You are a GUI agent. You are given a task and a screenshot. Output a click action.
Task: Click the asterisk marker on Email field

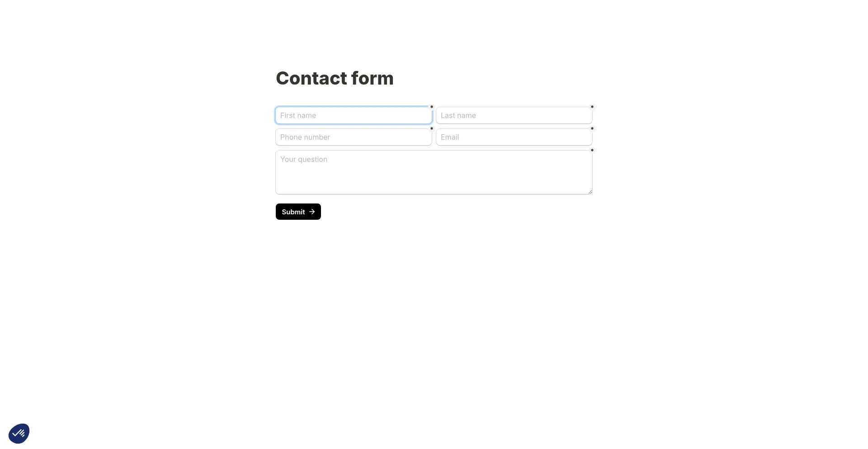(592, 129)
